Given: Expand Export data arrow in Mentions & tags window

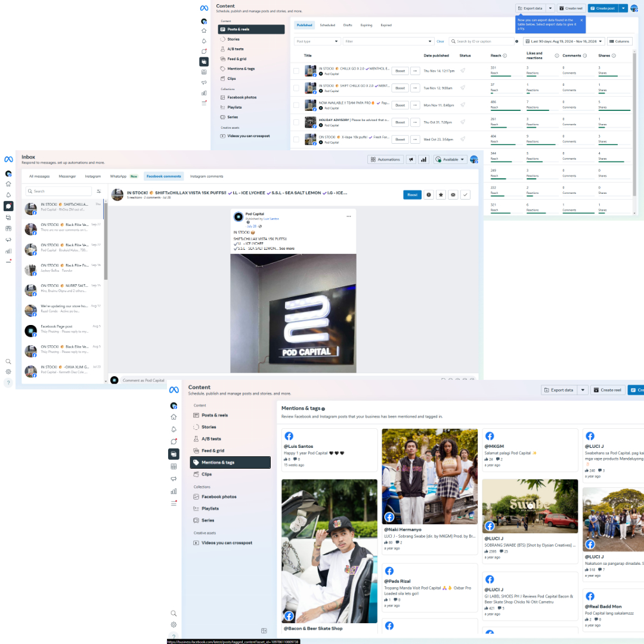Looking at the screenshot, I should 583,390.
